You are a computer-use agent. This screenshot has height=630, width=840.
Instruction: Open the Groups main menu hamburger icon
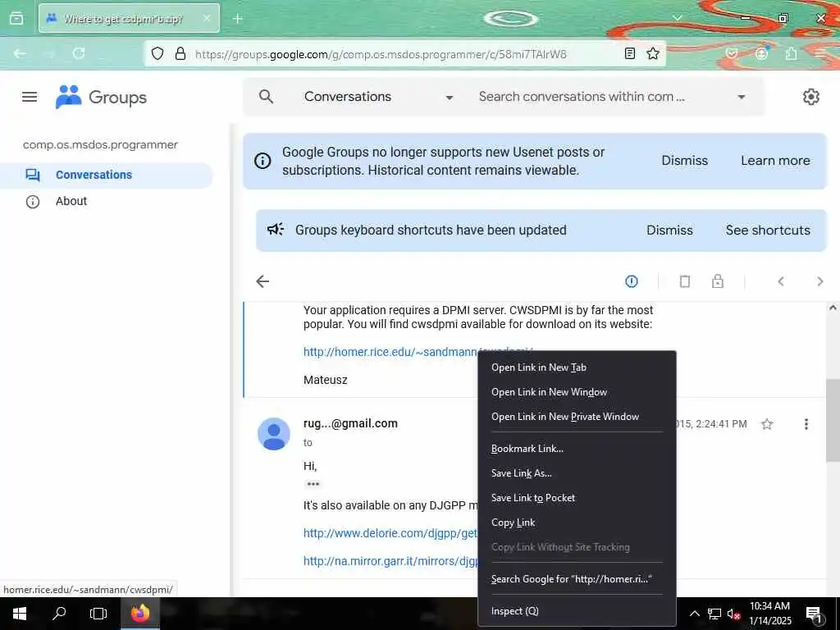point(30,97)
